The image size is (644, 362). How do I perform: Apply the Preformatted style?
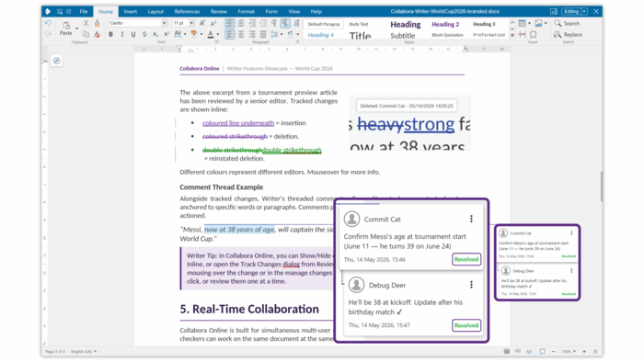[489, 35]
